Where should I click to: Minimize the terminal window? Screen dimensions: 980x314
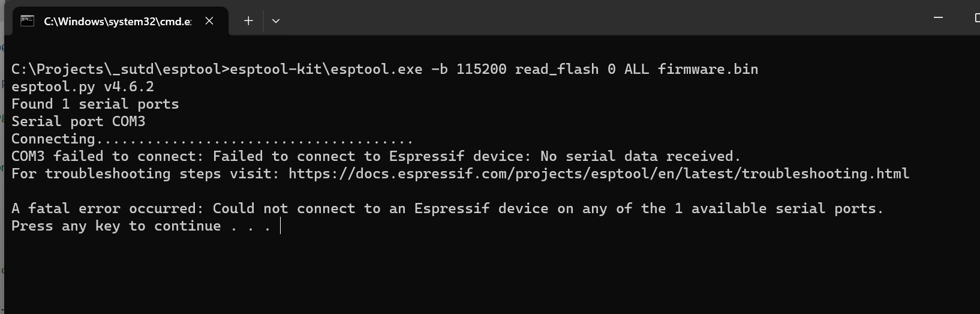tap(938, 18)
